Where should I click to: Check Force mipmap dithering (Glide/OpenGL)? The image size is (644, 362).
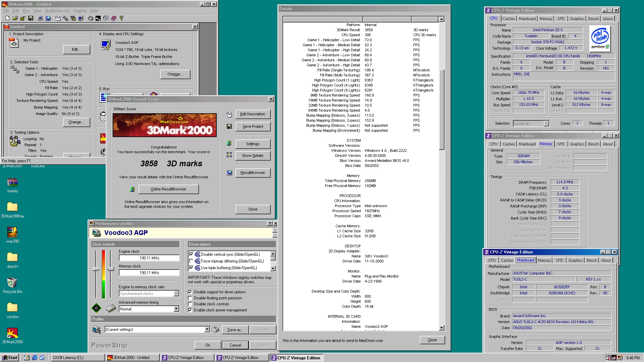[x=191, y=261]
